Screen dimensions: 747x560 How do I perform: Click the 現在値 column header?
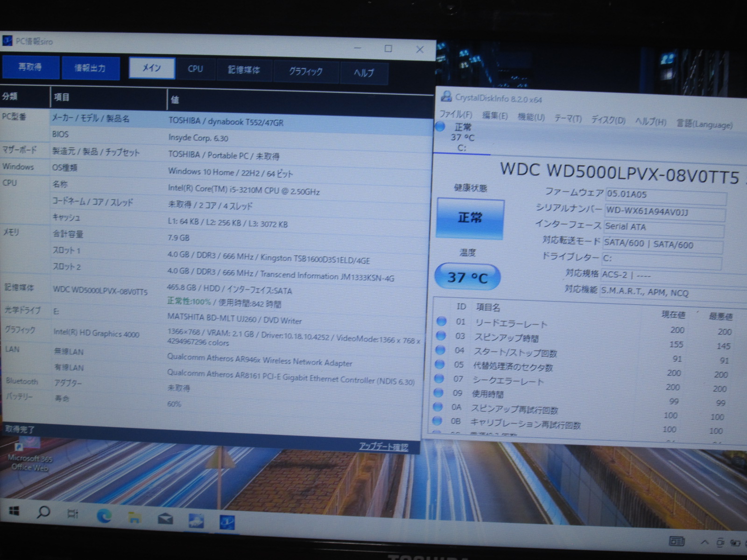coord(674,315)
